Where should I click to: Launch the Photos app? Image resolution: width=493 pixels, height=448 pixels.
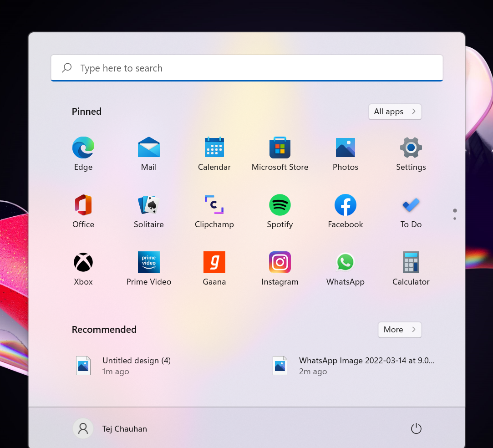345,153
